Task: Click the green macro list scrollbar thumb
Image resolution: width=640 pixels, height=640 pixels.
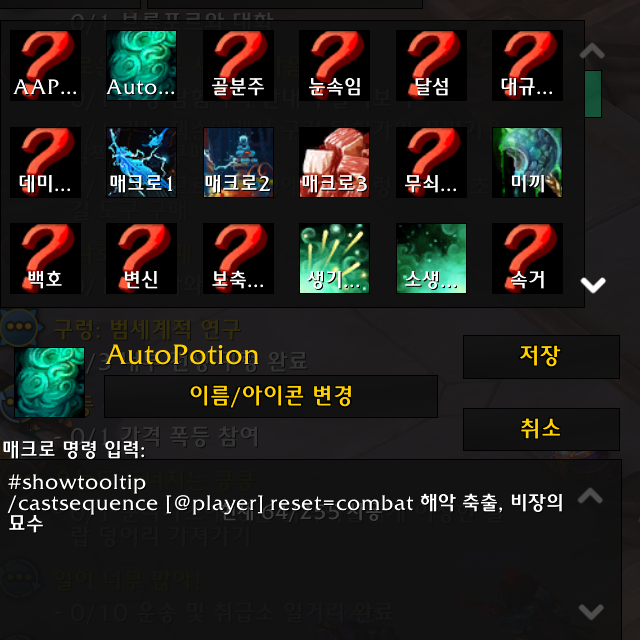Action: click(593, 94)
